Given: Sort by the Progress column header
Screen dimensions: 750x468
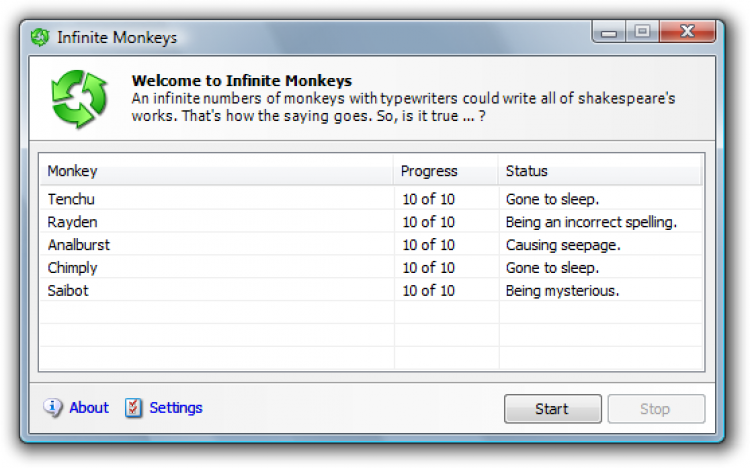Looking at the screenshot, I should point(446,171).
